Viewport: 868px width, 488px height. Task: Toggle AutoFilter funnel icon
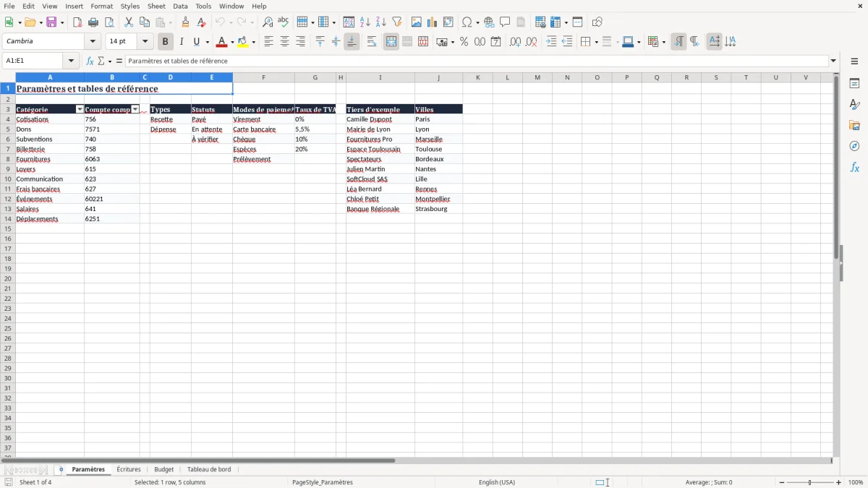coord(397,22)
